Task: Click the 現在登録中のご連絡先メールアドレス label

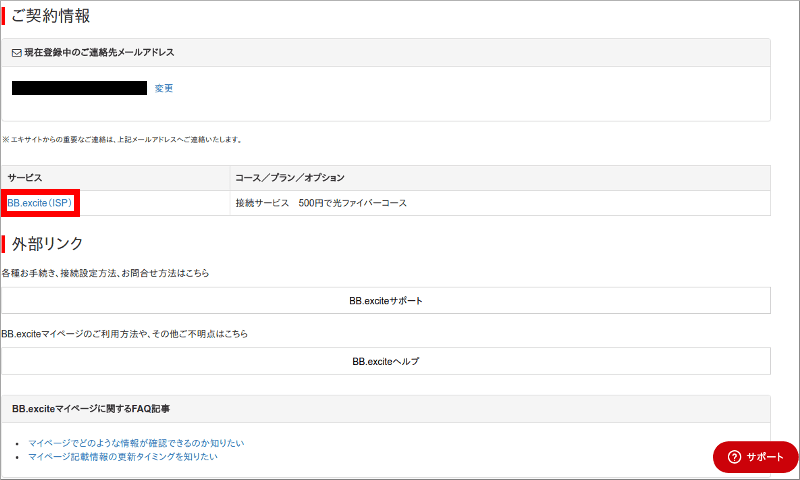Action: point(99,53)
